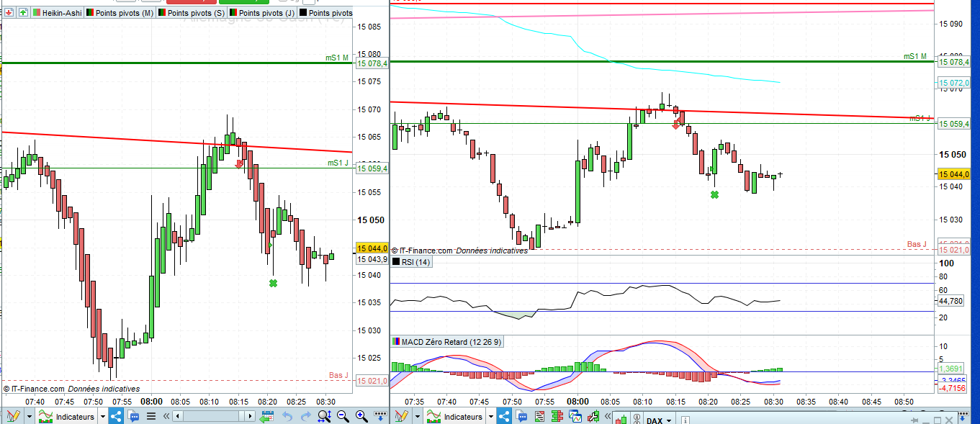Activate zoom-fit magnifier with arrows
980x424 pixels.
[324, 416]
